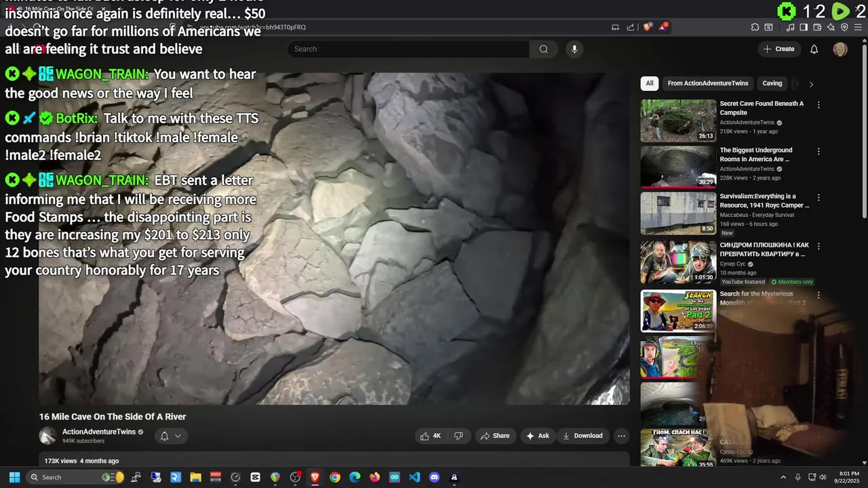Screen dimensions: 868x488
Task: Click the Ask button below video
Action: (x=537, y=436)
